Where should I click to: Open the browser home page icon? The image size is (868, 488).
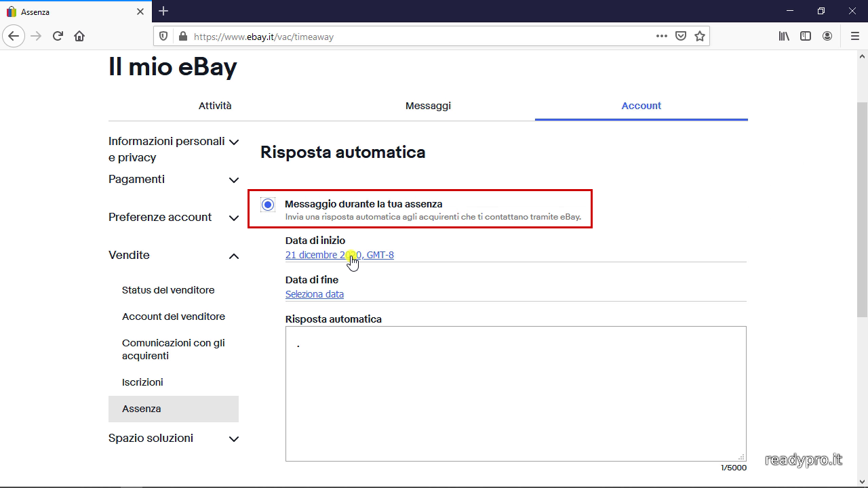coord(79,37)
